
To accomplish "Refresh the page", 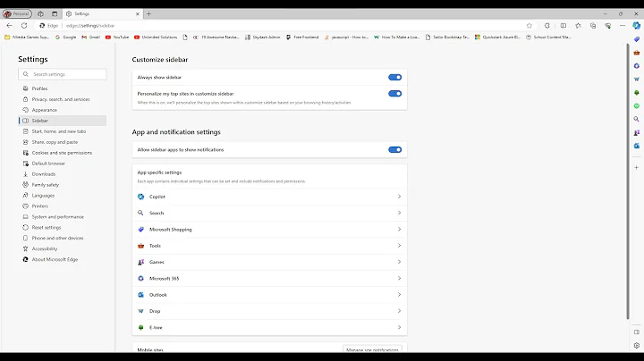I will tap(24, 25).
